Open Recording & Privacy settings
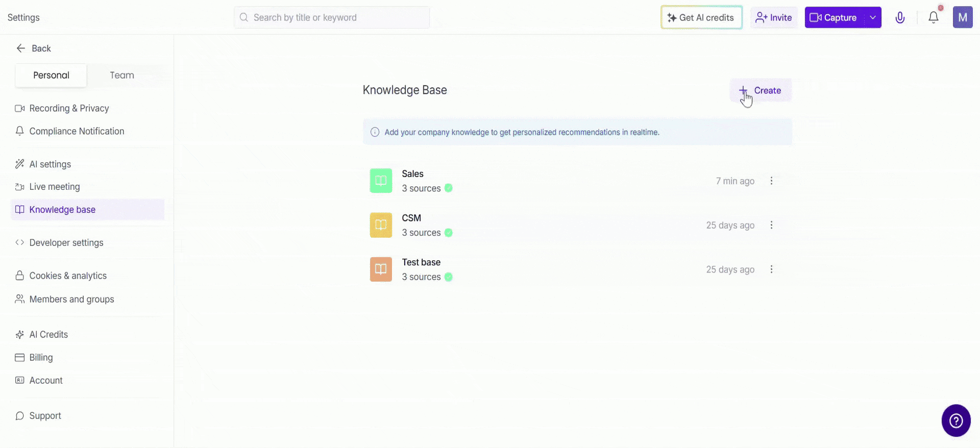The width and height of the screenshot is (980, 448). pos(87,108)
